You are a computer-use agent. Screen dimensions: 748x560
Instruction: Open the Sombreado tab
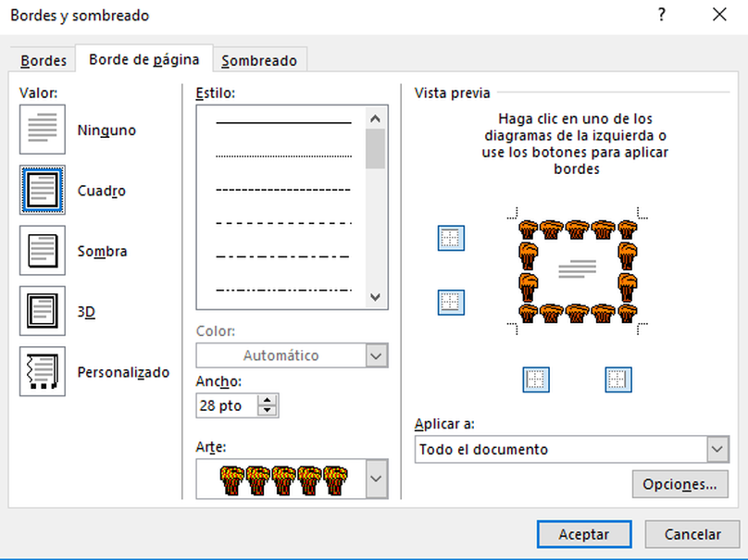pos(259,60)
